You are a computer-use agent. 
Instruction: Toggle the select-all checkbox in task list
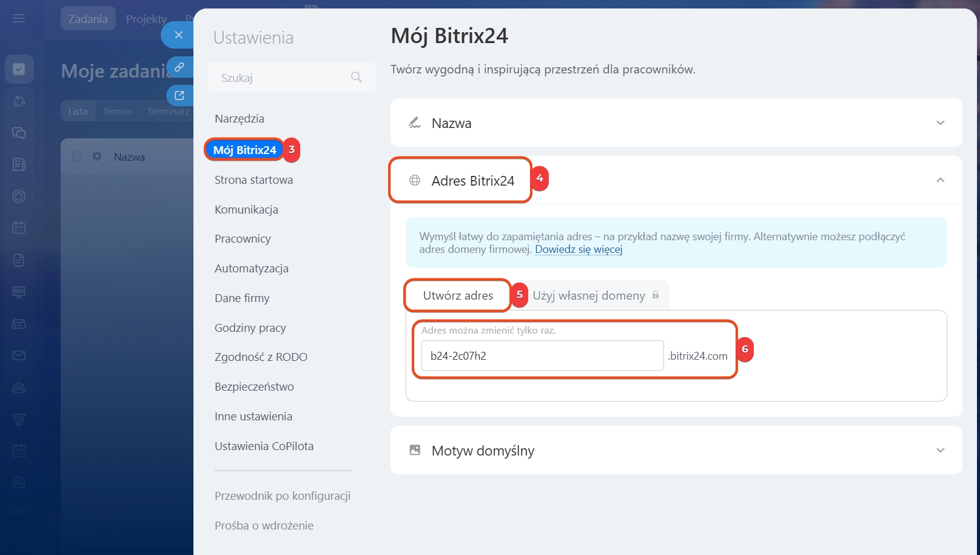77,156
